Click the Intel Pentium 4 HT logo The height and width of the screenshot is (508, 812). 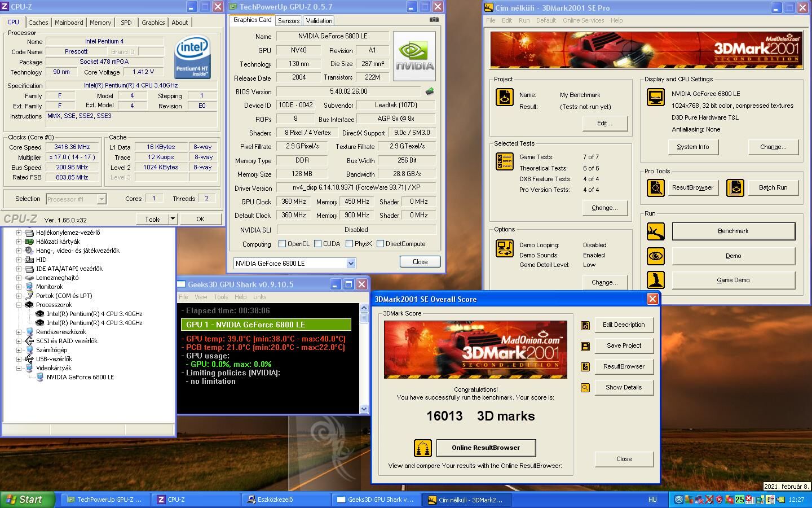point(192,58)
